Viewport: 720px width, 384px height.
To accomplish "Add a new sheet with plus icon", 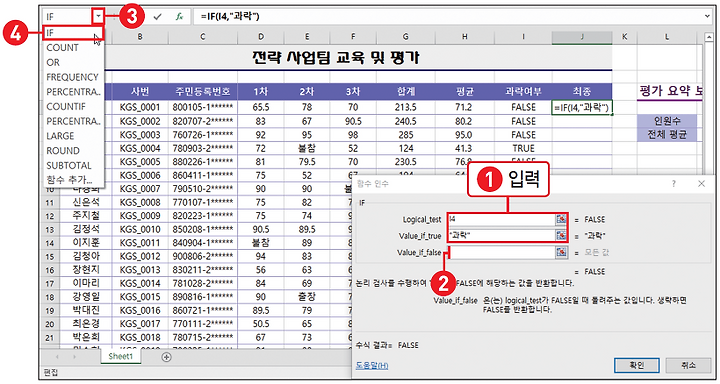I will pos(167,357).
